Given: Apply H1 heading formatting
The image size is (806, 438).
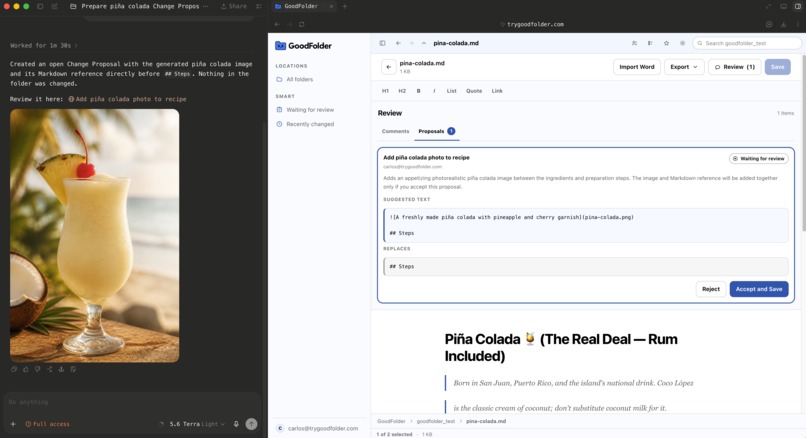Looking at the screenshot, I should (385, 91).
